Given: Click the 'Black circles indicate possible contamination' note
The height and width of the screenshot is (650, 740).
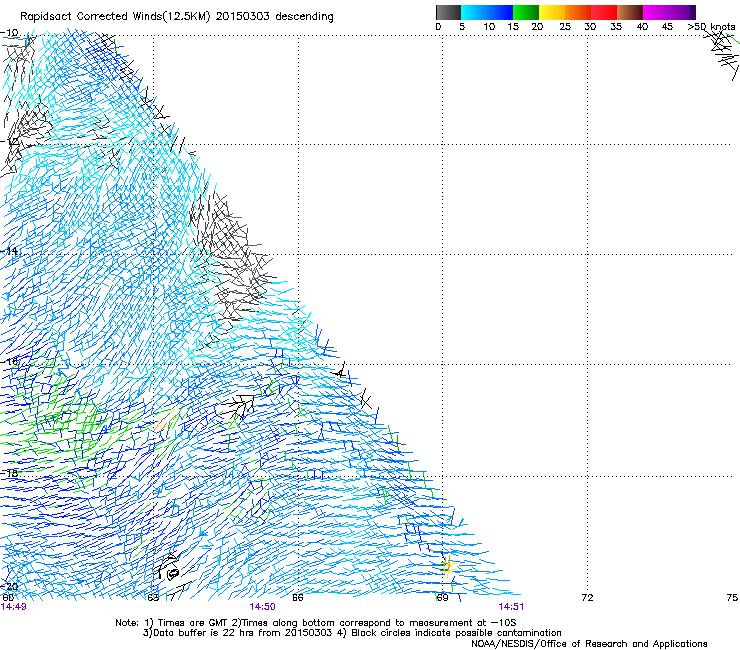Looking at the screenshot, I should pyautogui.click(x=456, y=633).
